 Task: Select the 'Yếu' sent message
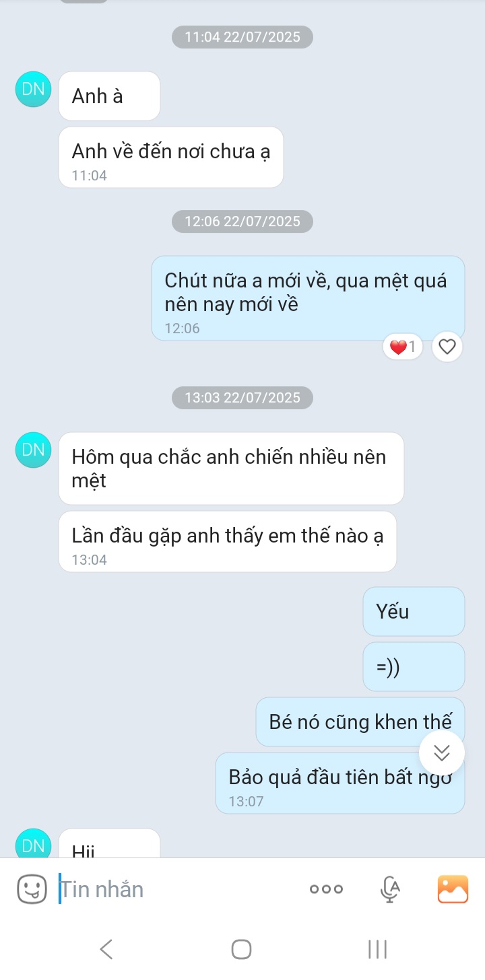(414, 611)
